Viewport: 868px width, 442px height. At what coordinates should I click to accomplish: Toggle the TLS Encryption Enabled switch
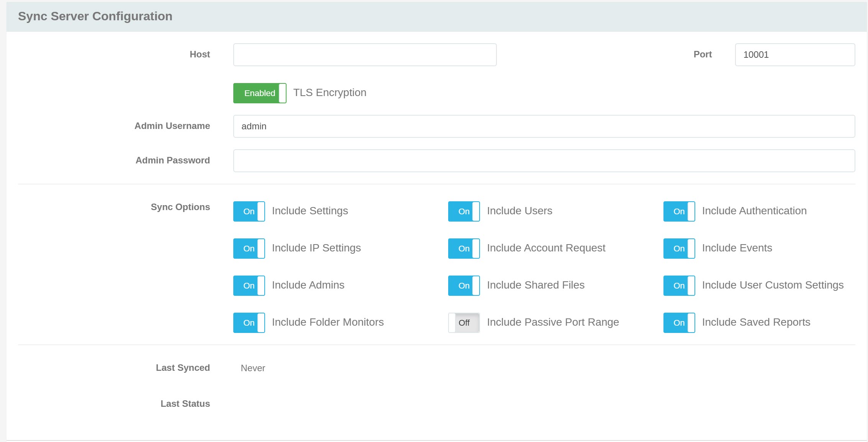[260, 93]
